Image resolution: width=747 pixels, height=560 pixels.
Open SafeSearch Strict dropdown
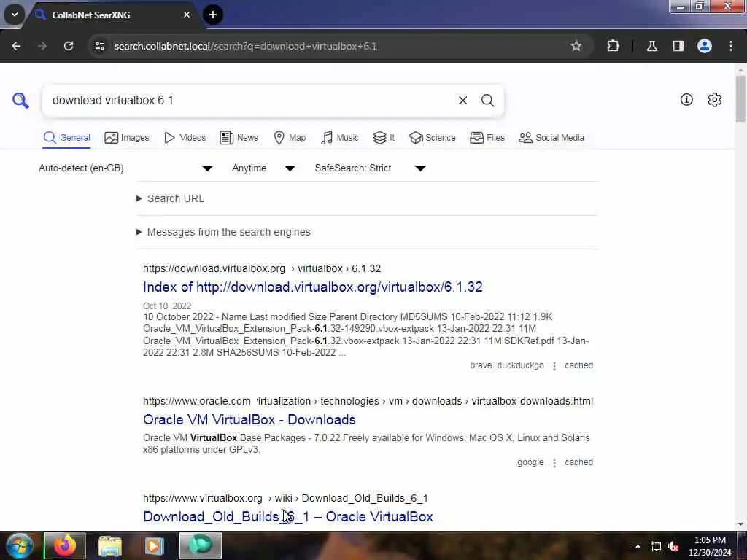pyautogui.click(x=370, y=168)
